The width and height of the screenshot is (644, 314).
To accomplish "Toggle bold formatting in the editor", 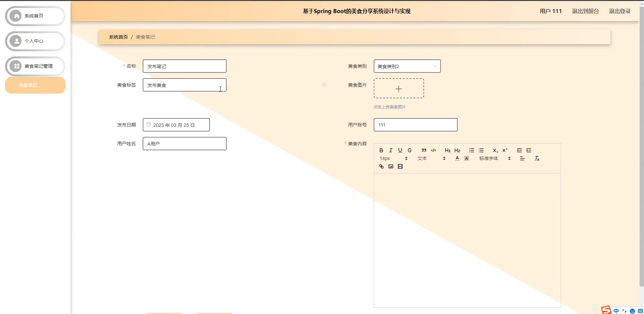I will [x=381, y=150].
